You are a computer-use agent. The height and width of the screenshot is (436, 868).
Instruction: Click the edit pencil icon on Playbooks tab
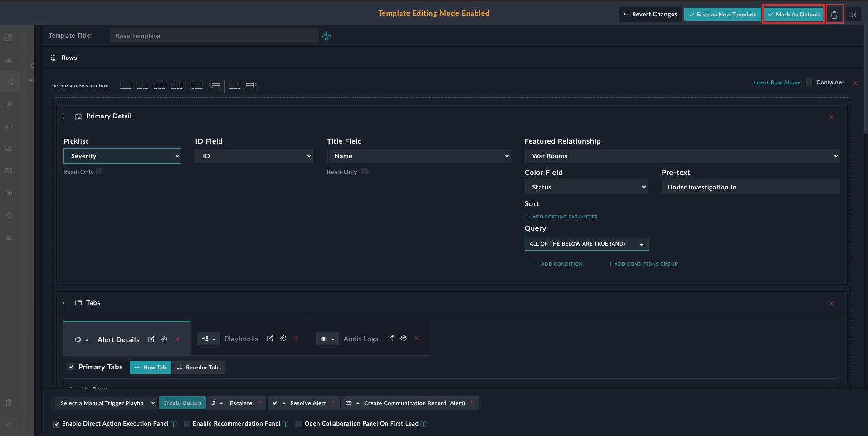270,339
